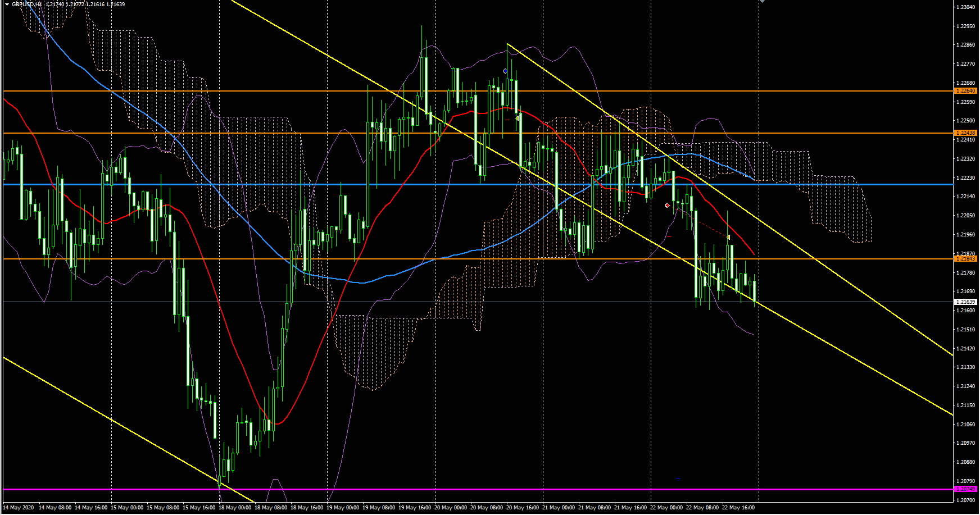The height and width of the screenshot is (515, 980).
Task: Select the 1.21843 orange price label
Action: pyautogui.click(x=966, y=259)
